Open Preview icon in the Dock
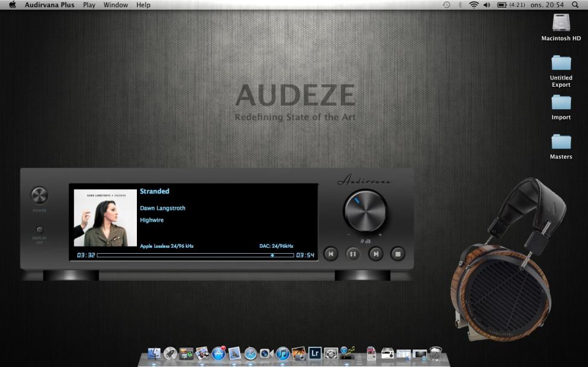The width and height of the screenshot is (588, 367). 202,353
